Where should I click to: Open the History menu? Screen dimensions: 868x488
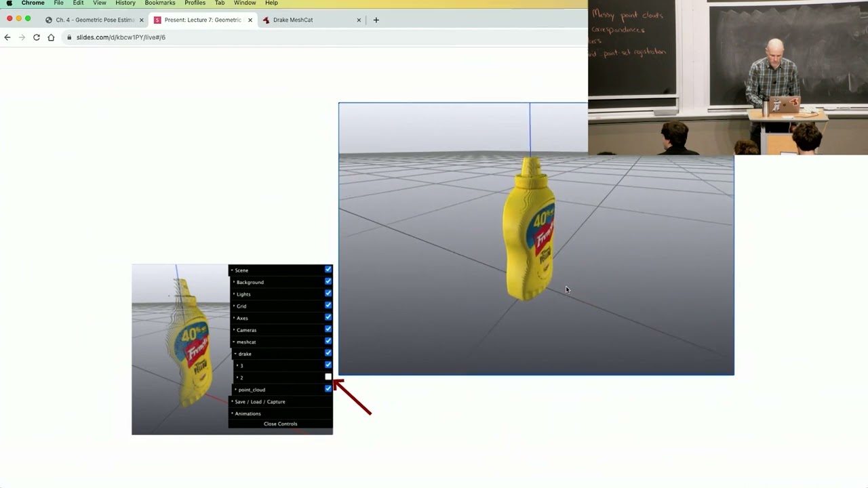125,3
